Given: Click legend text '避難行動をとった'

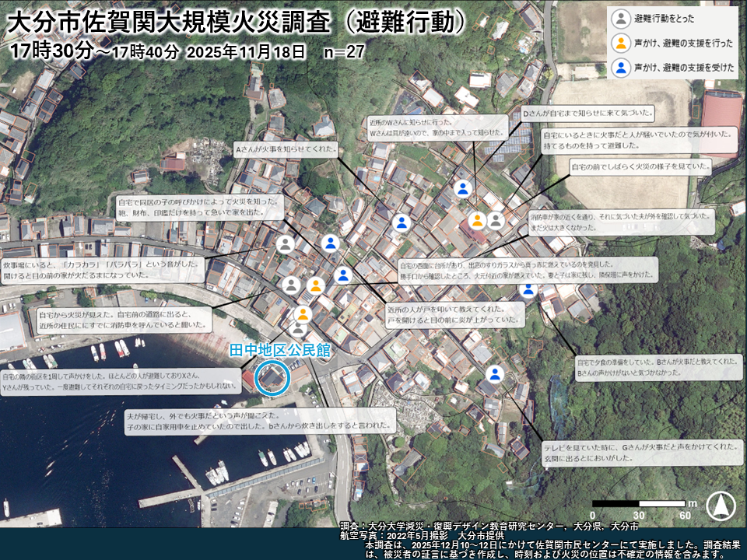Looking at the screenshot, I should [665, 19].
